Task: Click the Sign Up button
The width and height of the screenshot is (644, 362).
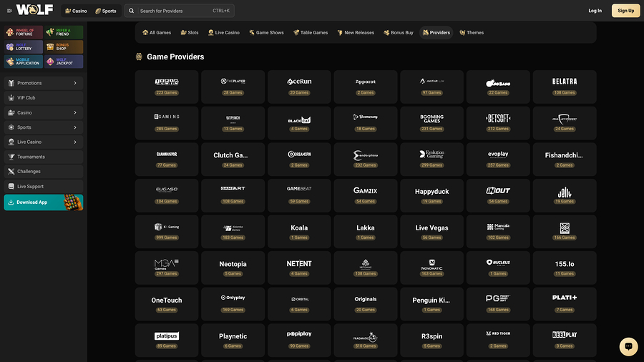Action: pos(625,11)
